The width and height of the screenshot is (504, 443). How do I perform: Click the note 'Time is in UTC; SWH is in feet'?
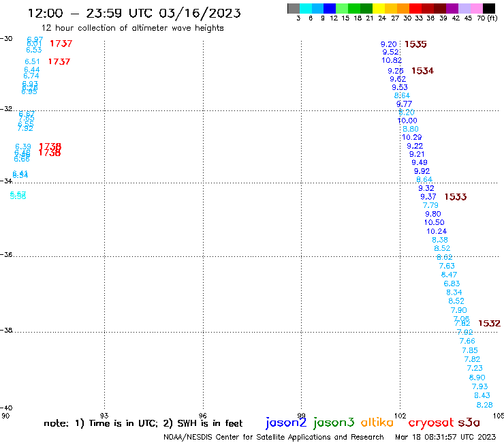[143, 423]
